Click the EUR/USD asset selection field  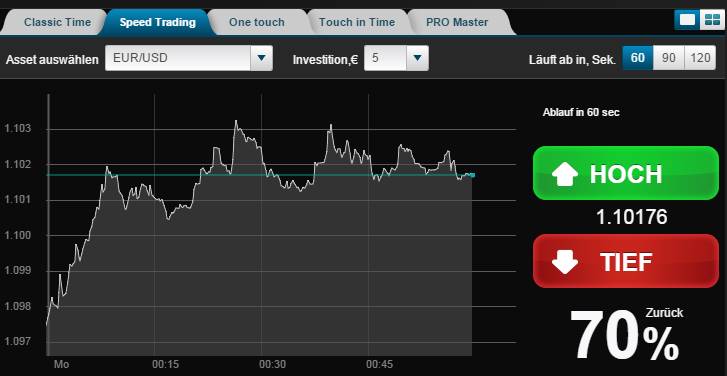tap(189, 58)
